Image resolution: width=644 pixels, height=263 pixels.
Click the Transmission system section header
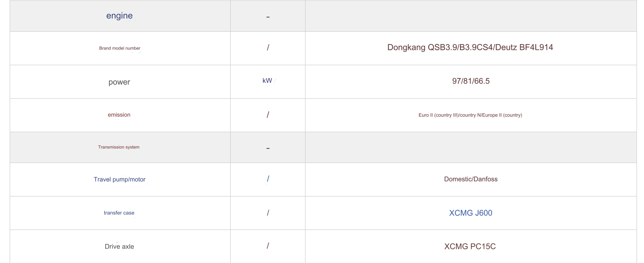coord(119,147)
